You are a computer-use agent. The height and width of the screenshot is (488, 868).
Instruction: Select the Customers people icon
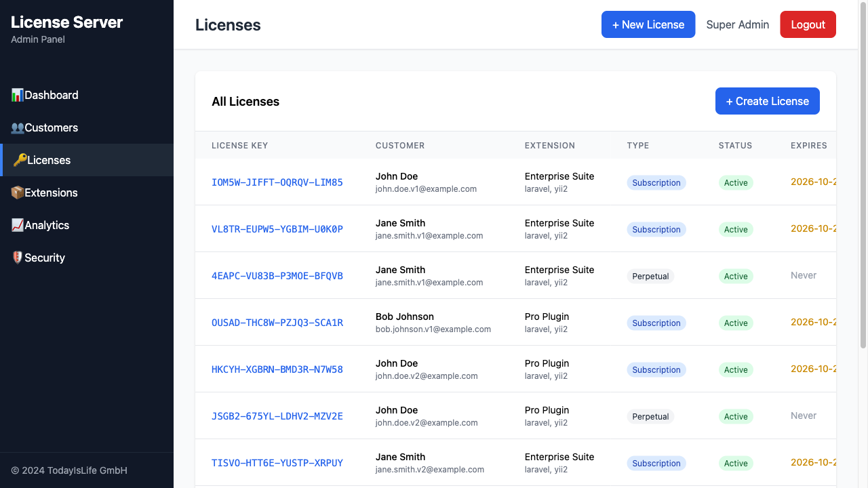18,127
